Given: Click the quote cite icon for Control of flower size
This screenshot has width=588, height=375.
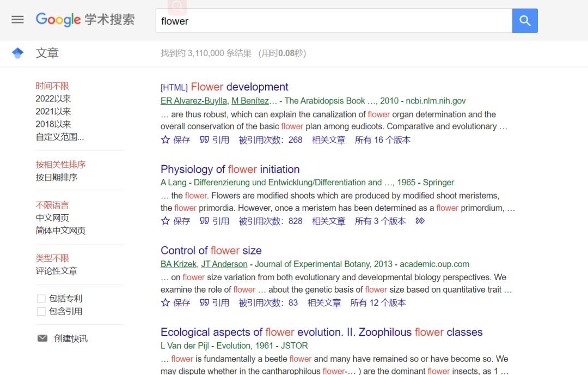Looking at the screenshot, I should pyautogui.click(x=205, y=303).
